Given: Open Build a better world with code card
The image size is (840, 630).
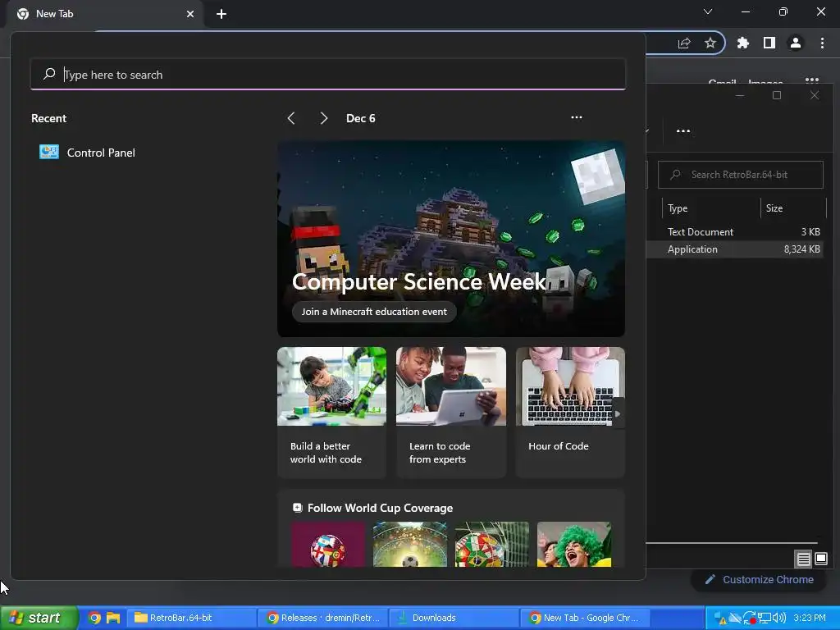Looking at the screenshot, I should pos(331,412).
